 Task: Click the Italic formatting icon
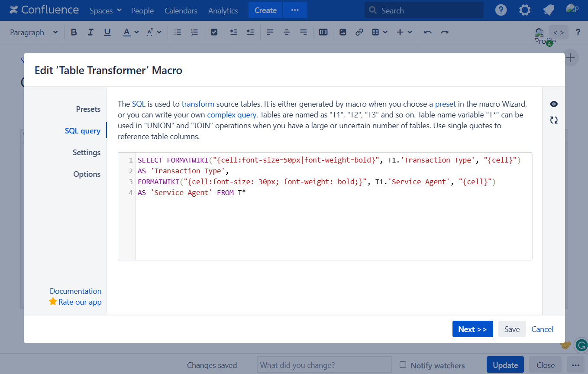90,33
